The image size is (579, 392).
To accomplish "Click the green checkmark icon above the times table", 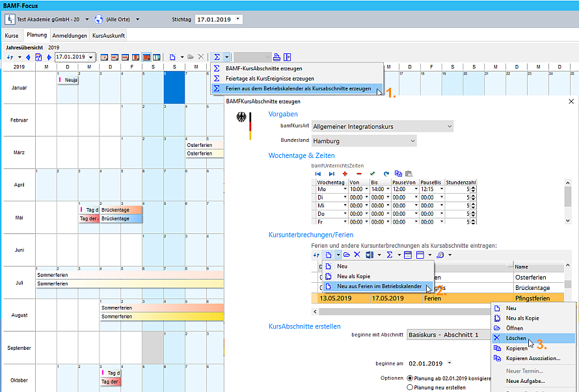I will pos(372,174).
